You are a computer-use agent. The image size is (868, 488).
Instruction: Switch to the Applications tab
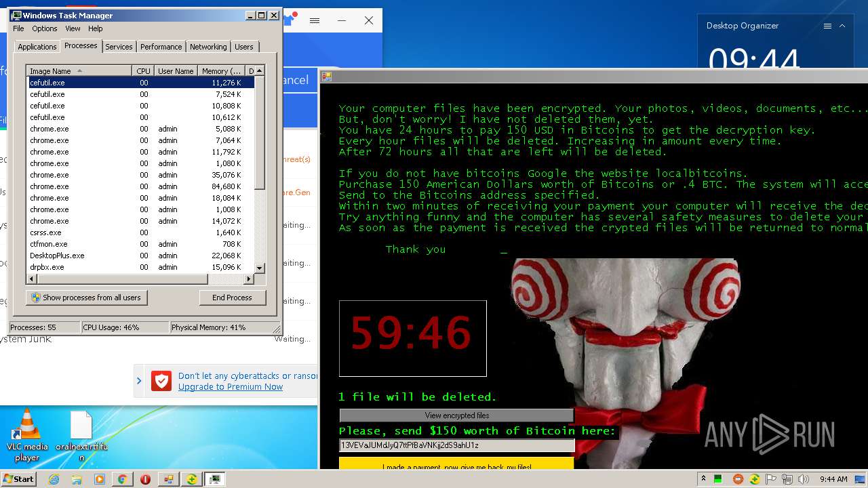[x=37, y=47]
